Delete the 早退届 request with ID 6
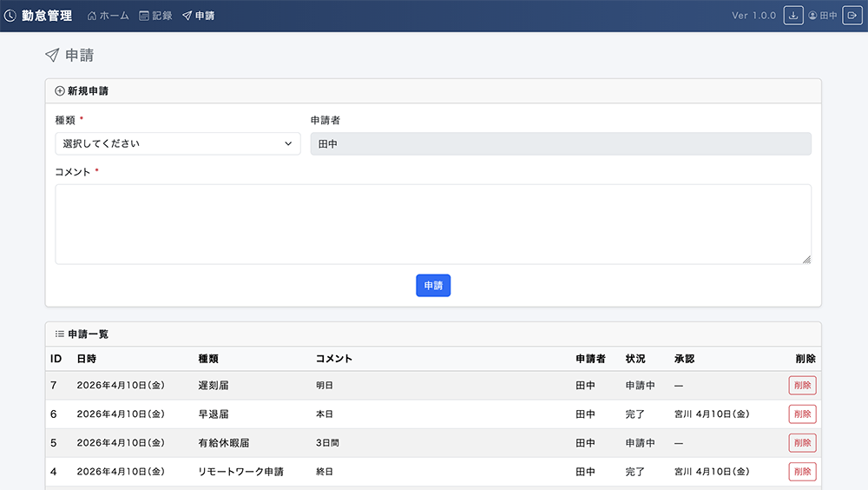The height and width of the screenshot is (490, 868). [802, 414]
